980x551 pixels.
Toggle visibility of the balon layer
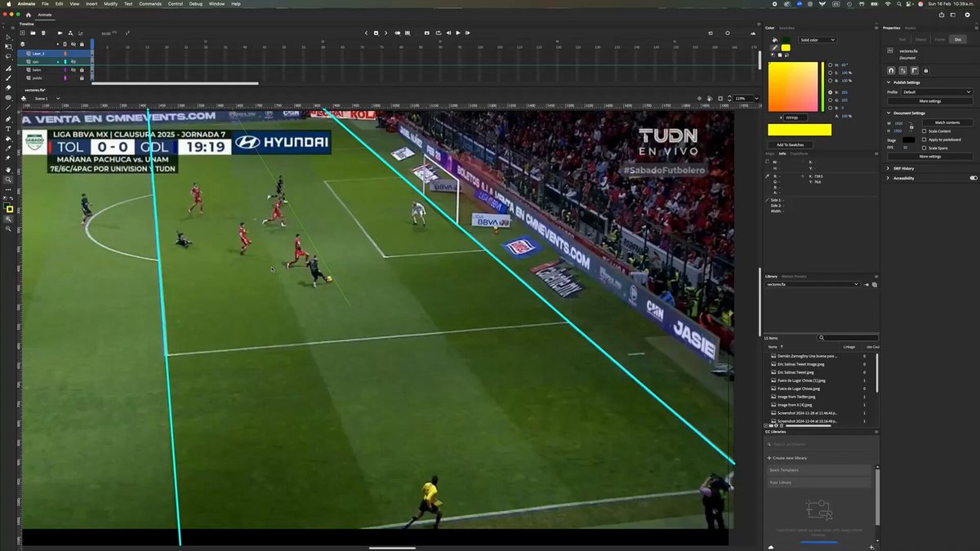click(73, 70)
